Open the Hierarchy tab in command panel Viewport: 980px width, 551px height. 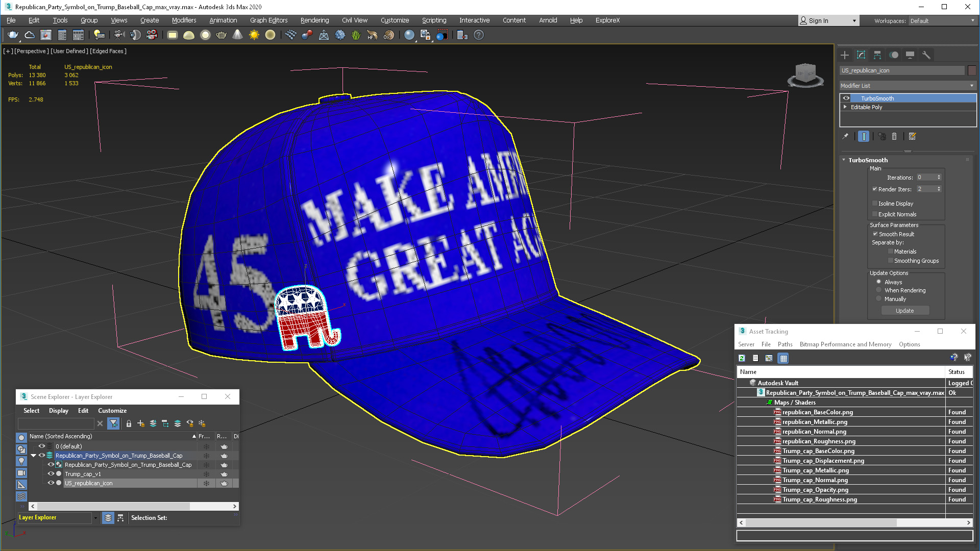(x=877, y=55)
